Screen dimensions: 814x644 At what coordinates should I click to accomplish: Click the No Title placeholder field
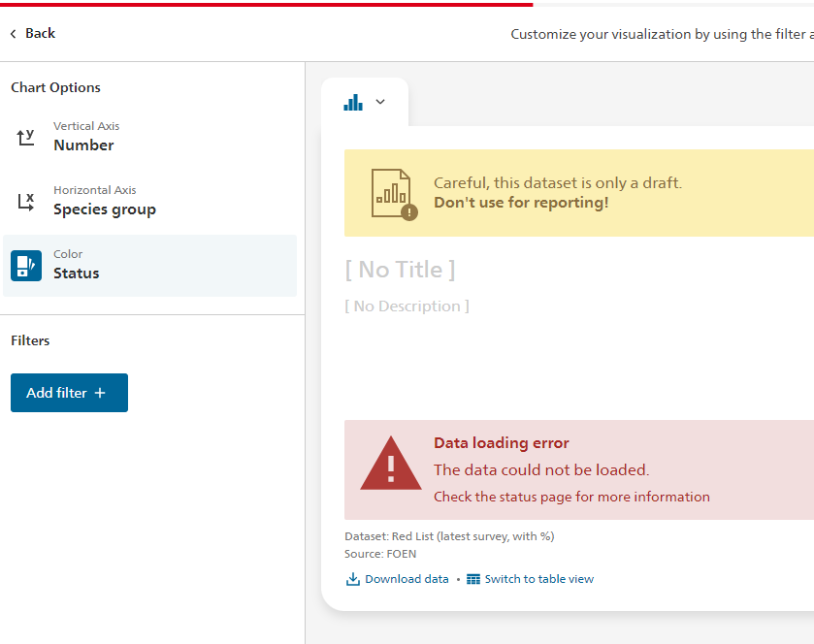pos(401,269)
